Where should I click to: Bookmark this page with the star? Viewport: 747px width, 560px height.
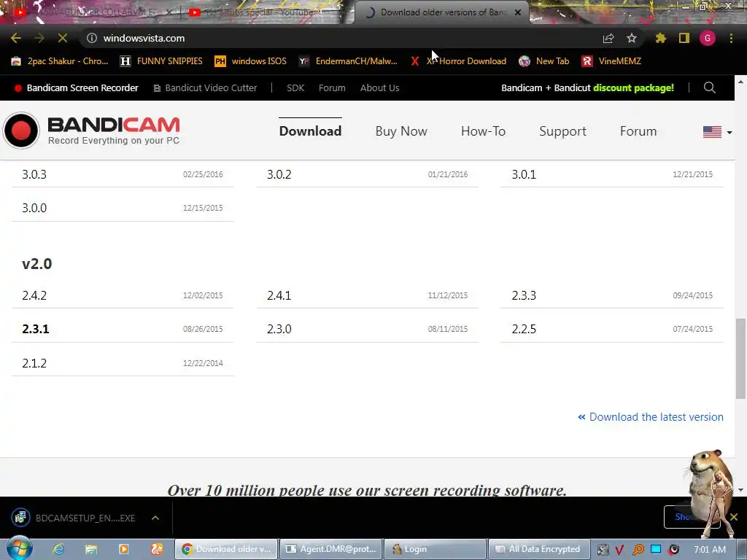632,38
